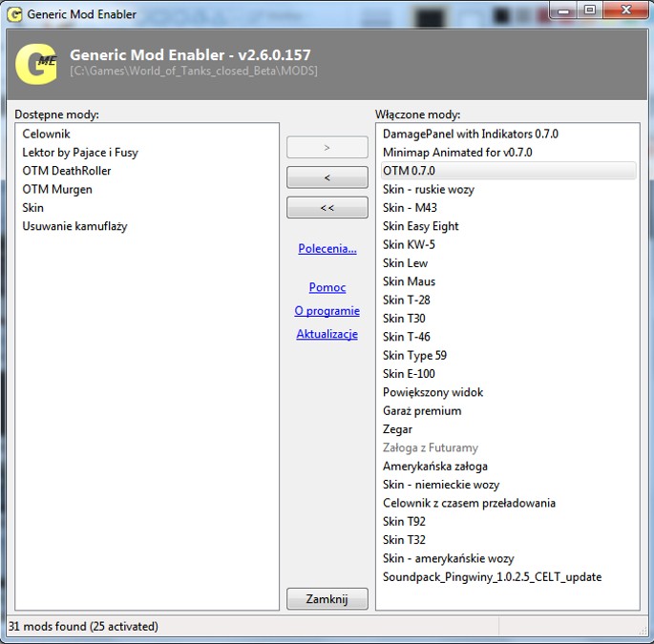Select Skin Lew entry
654x644 pixels.
(x=406, y=263)
